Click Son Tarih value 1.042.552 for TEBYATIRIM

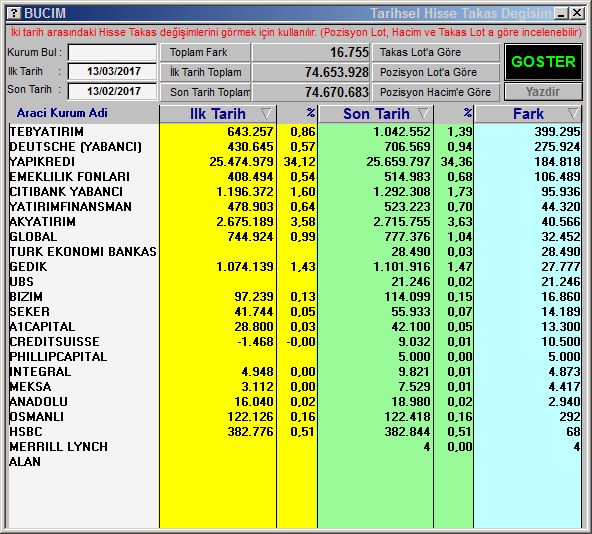[402, 132]
